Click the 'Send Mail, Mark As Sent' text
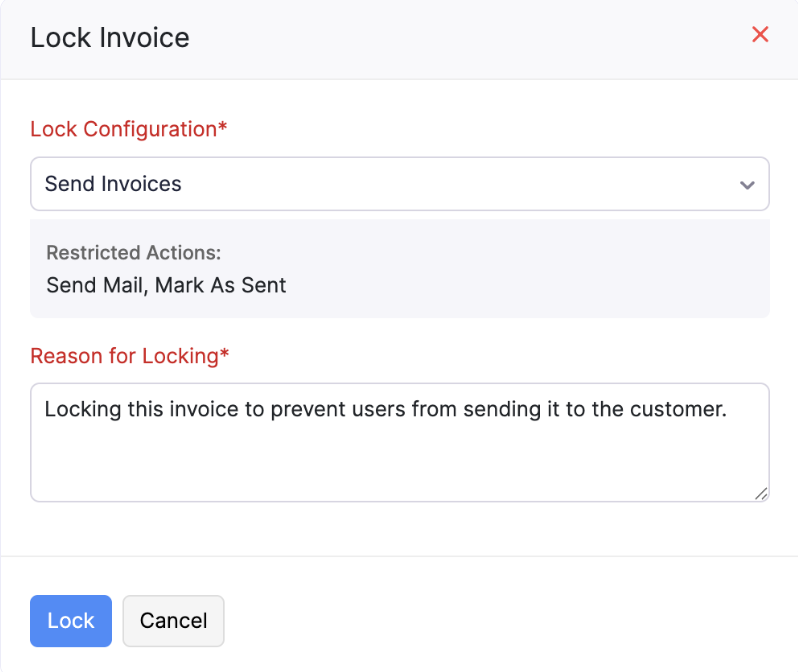The height and width of the screenshot is (672, 798). [166, 286]
